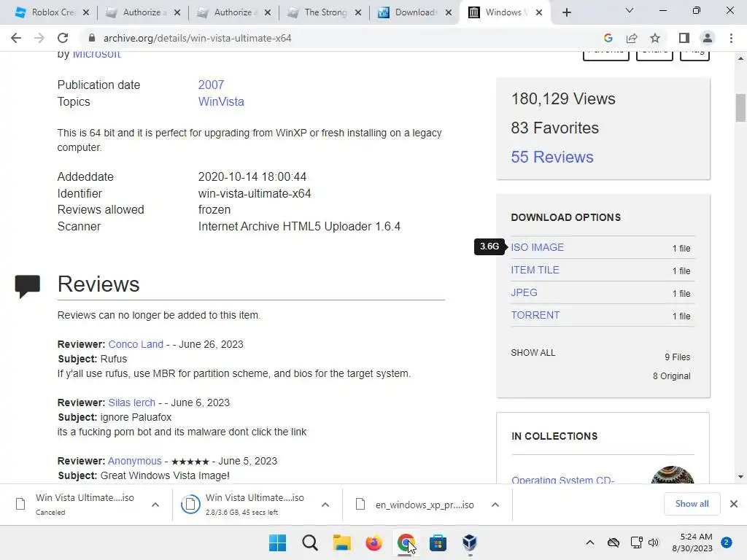Viewport: 747px width, 560px height.
Task: Download the ISO IMAGE file
Action: (x=538, y=248)
